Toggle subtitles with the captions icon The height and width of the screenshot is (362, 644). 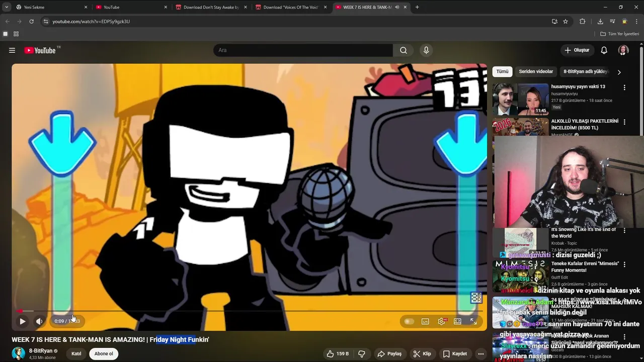[425, 321]
